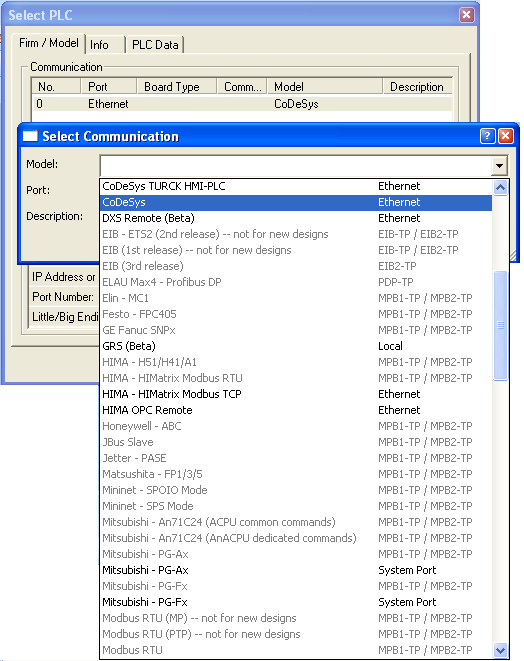Click the Board Type column header
524x661 pixels.
pyautogui.click(x=177, y=86)
